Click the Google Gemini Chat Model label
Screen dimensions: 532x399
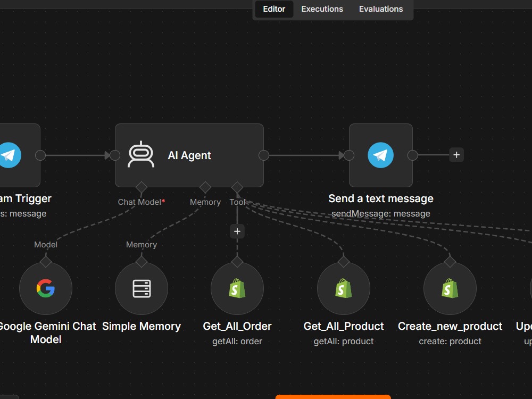coord(47,333)
